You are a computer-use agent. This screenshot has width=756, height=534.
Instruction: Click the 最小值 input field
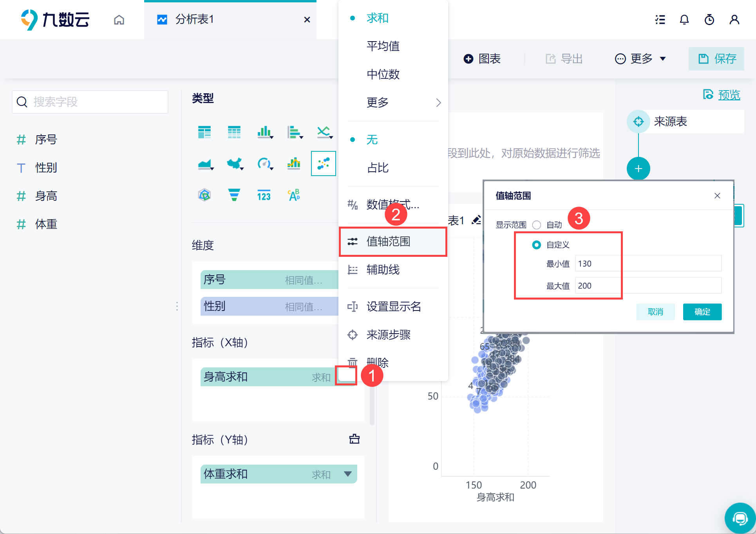coord(648,263)
